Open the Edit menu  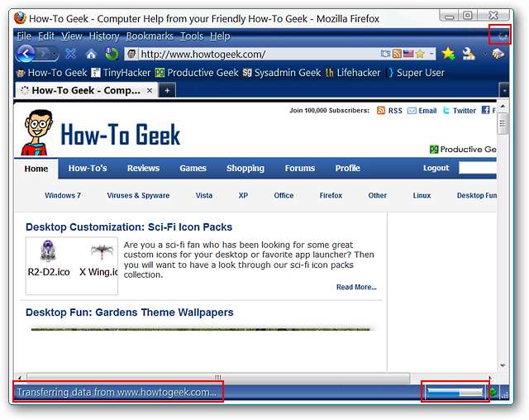pos(46,36)
